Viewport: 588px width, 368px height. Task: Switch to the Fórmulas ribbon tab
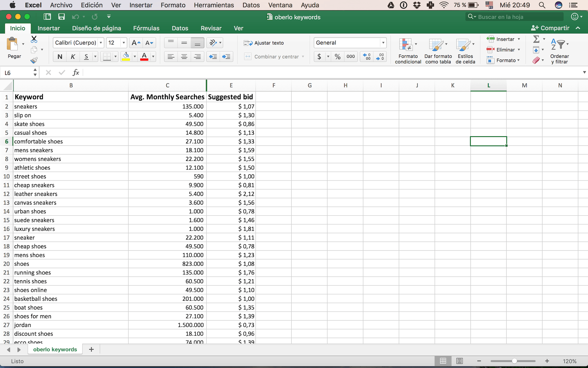coord(146,28)
